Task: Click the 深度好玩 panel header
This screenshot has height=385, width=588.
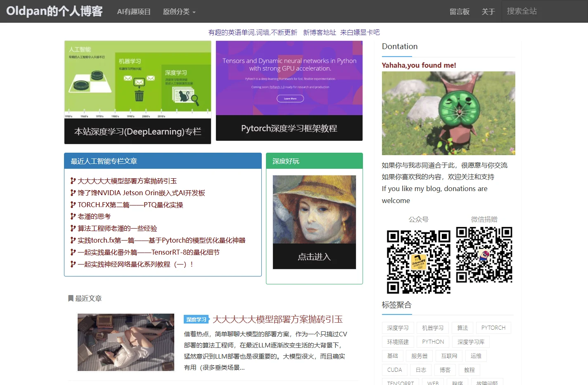Action: click(x=314, y=161)
